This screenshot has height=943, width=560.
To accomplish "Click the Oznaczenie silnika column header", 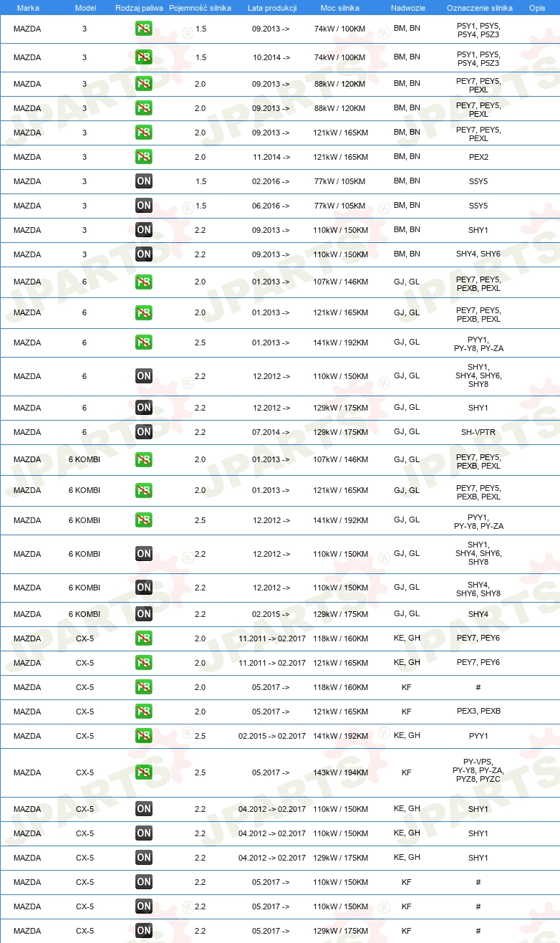I will click(x=479, y=8).
